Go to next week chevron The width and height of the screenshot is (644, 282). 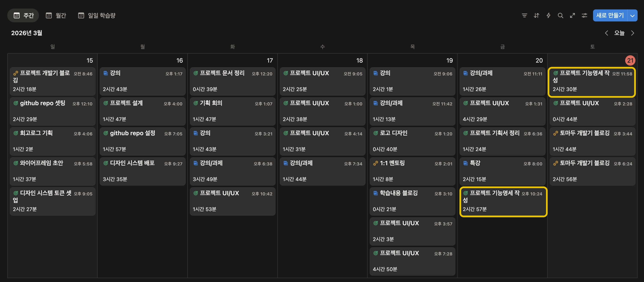click(x=632, y=33)
